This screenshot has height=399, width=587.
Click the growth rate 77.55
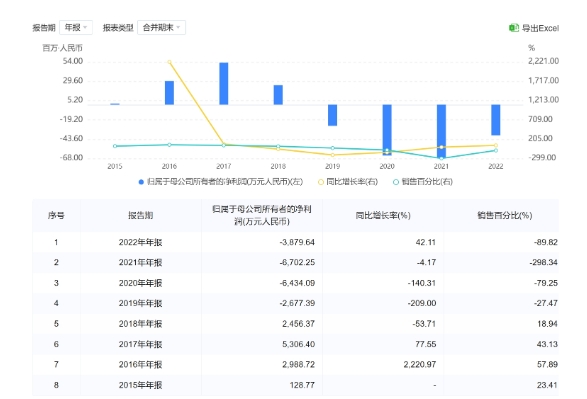tap(426, 344)
